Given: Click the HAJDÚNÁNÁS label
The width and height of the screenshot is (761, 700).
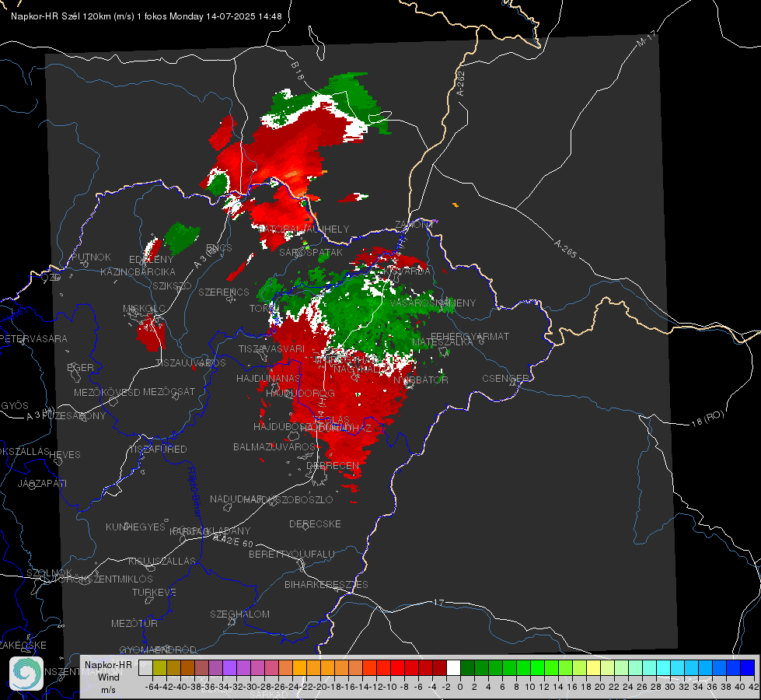Looking at the screenshot, I should pyautogui.click(x=268, y=378).
